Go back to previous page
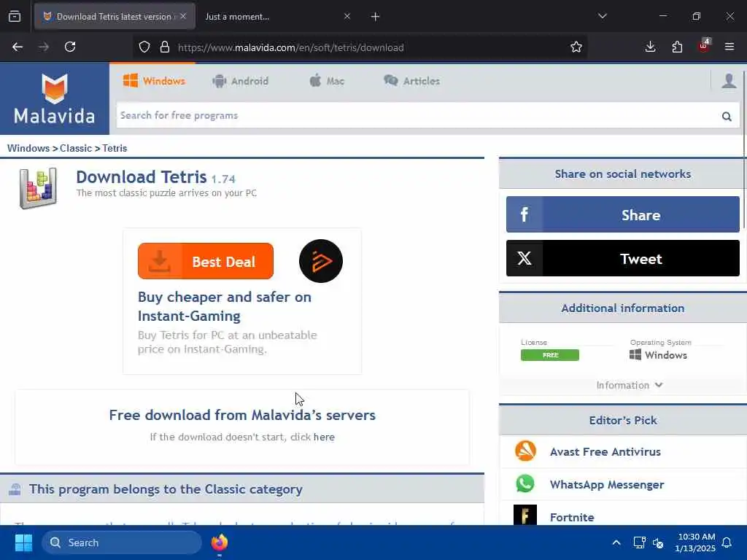Screen dimensions: 747x560 click(x=18, y=47)
